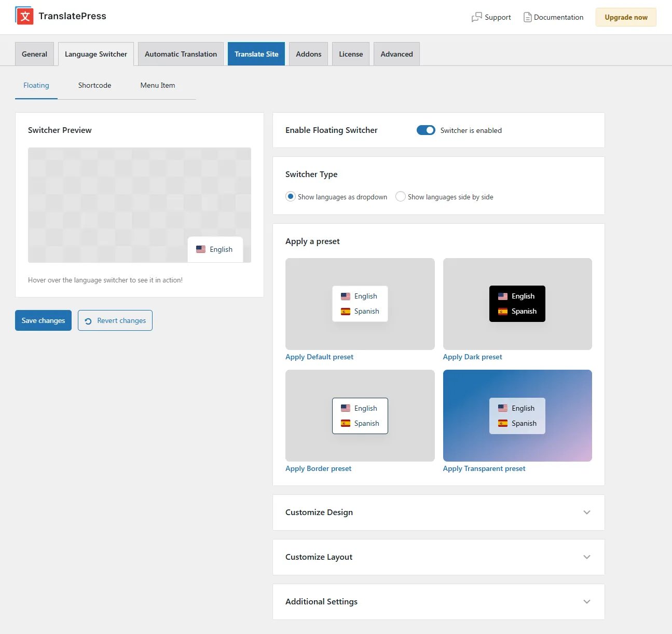
Task: Open the License tab
Action: click(x=351, y=54)
